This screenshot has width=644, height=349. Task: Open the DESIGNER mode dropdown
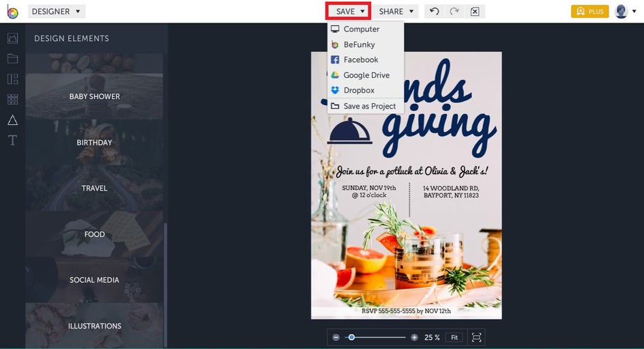[56, 12]
